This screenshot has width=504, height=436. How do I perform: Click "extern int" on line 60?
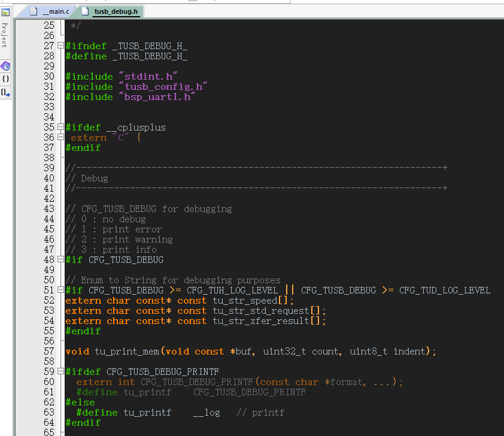105,382
